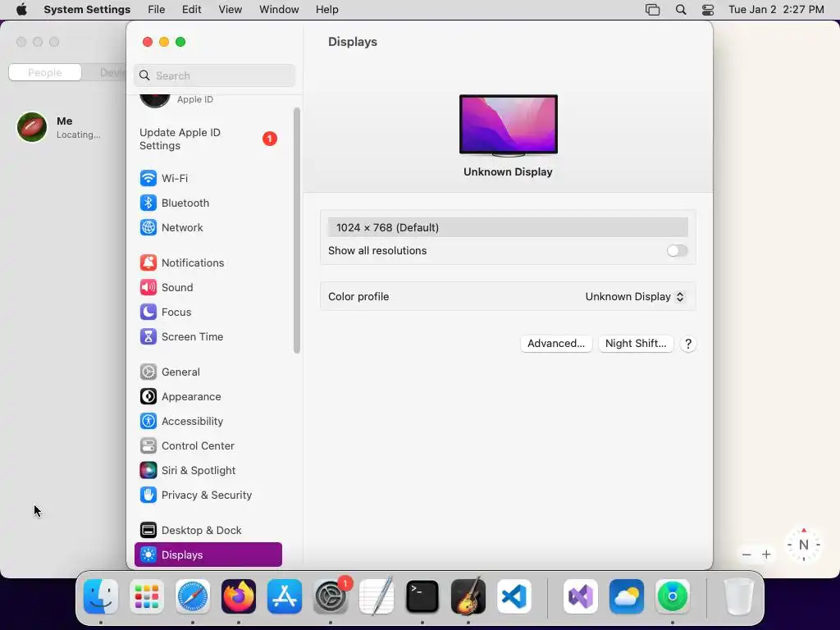Click the Advanced... button
Viewport: 840px width, 630px height.
(556, 344)
